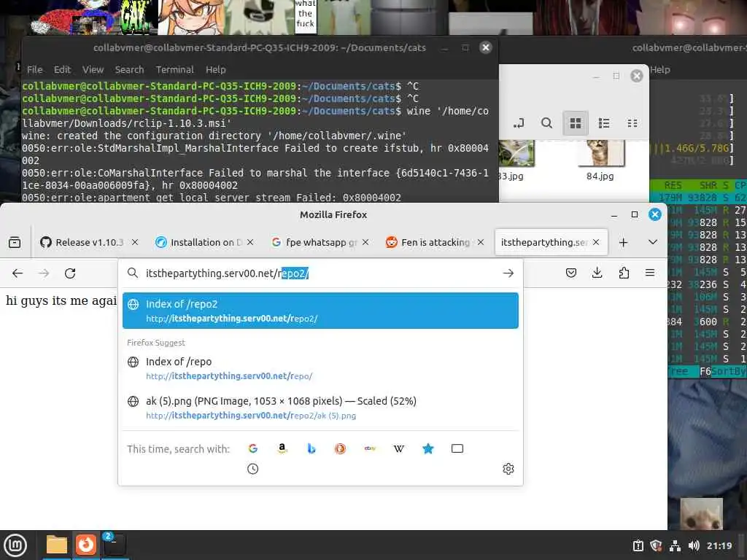Image resolution: width=747 pixels, height=560 pixels.
Task: Open the Linux Mint start menu
Action: 15,545
